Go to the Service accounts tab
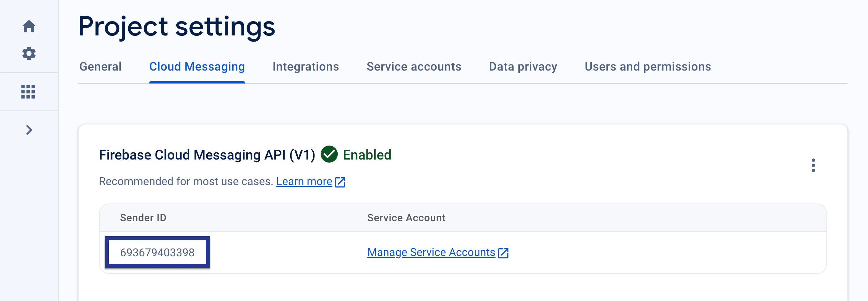Viewport: 868px width, 301px height. point(414,66)
